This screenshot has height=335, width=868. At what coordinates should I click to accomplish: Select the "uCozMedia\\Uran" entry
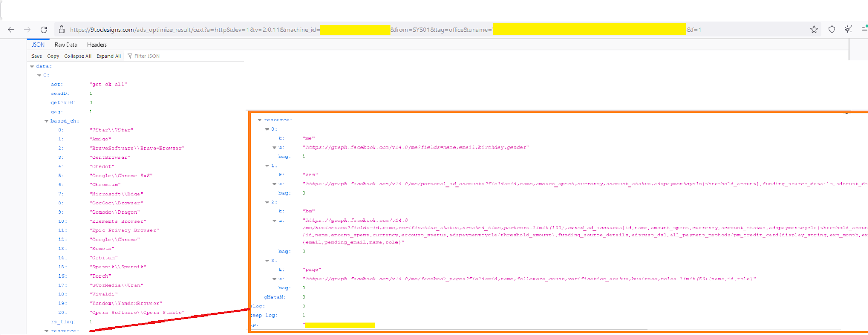point(116,285)
